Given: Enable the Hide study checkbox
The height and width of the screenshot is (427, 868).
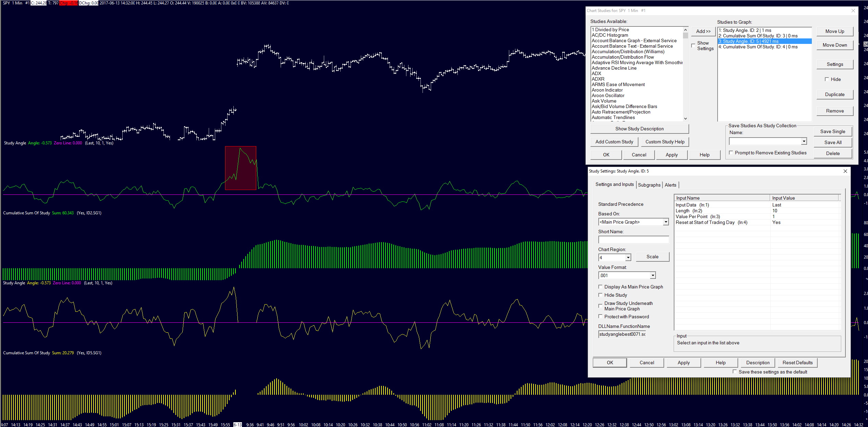Looking at the screenshot, I should tap(600, 295).
